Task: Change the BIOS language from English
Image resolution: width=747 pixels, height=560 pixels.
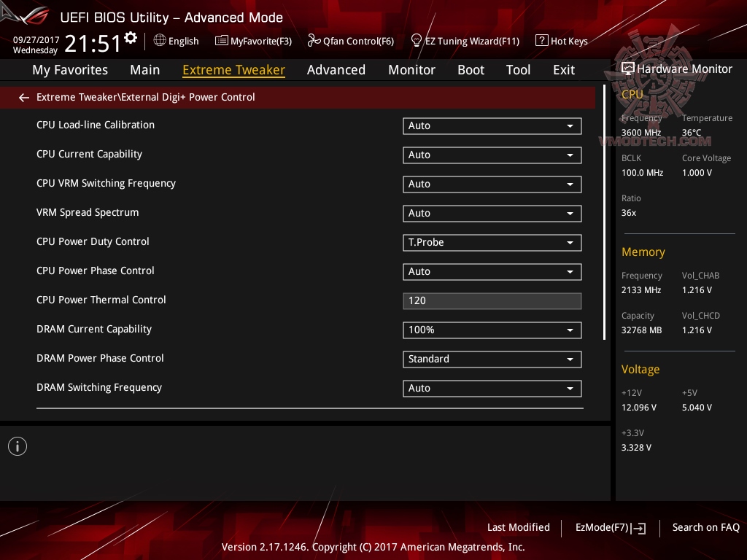Action: 176,41
